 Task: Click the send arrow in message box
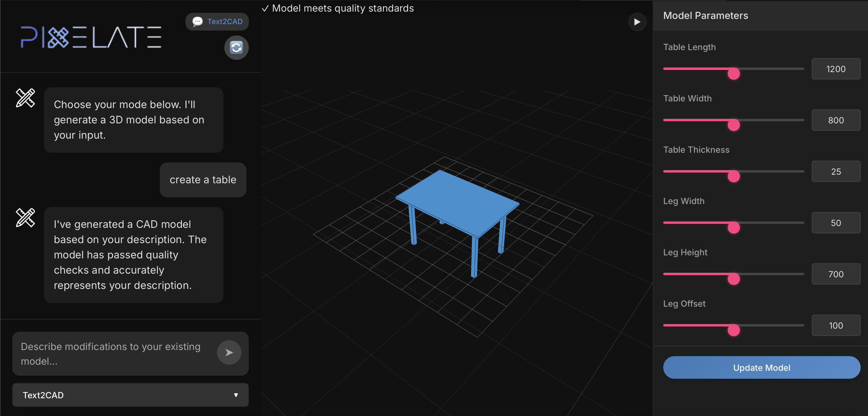229,352
